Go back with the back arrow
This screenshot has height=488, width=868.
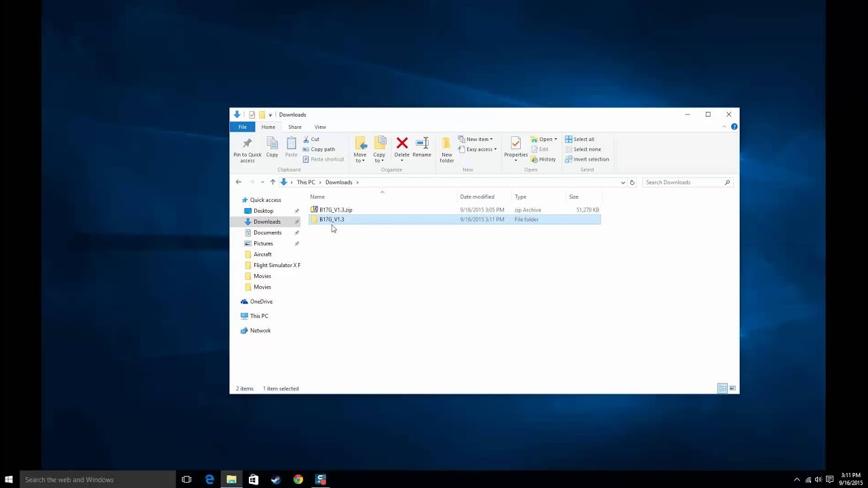tap(238, 182)
